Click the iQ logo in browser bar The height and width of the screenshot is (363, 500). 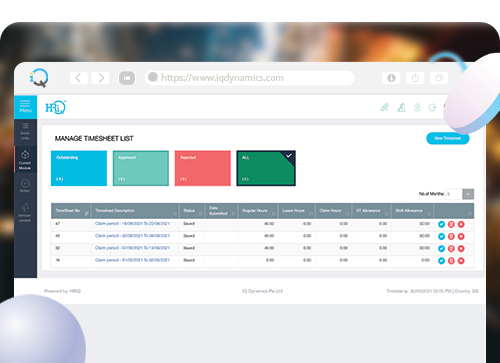click(39, 78)
